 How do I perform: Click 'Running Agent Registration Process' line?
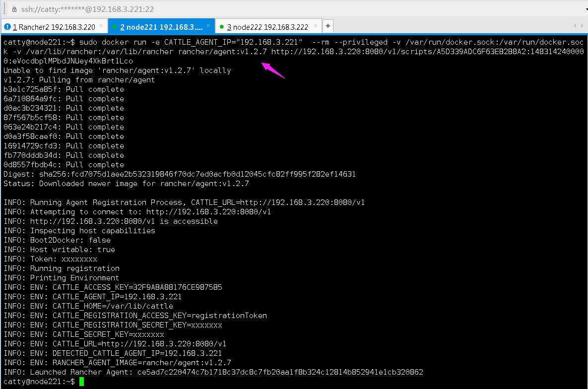click(x=184, y=202)
